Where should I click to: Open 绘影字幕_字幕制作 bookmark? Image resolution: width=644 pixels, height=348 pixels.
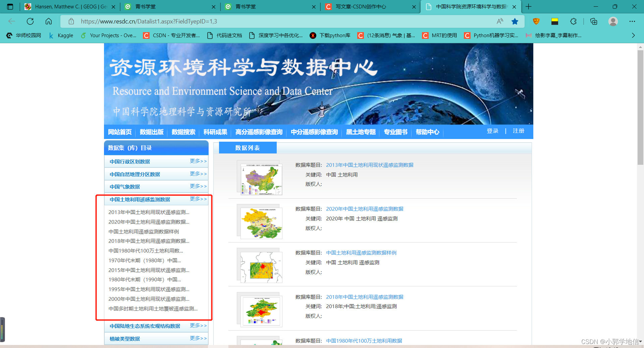coord(554,35)
